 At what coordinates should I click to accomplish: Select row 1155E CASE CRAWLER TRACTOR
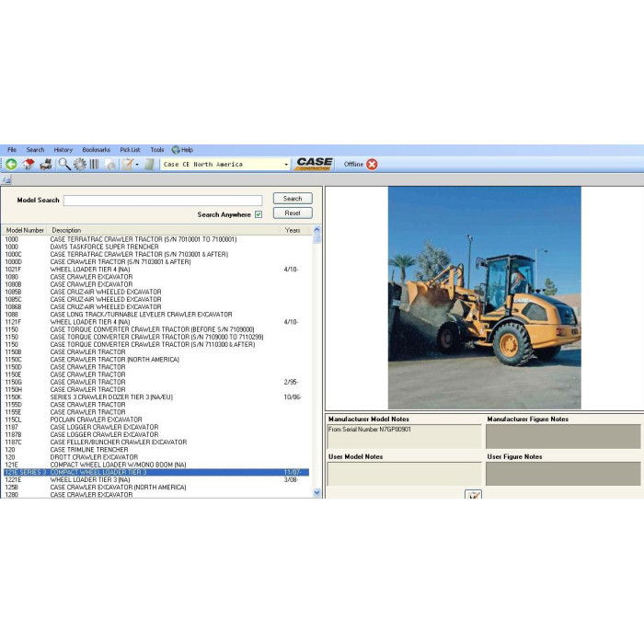click(156, 412)
